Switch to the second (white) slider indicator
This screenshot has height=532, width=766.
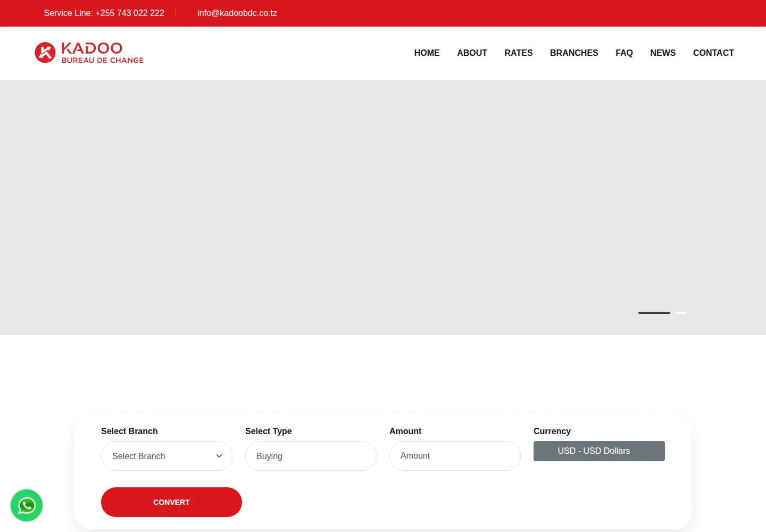[681, 313]
